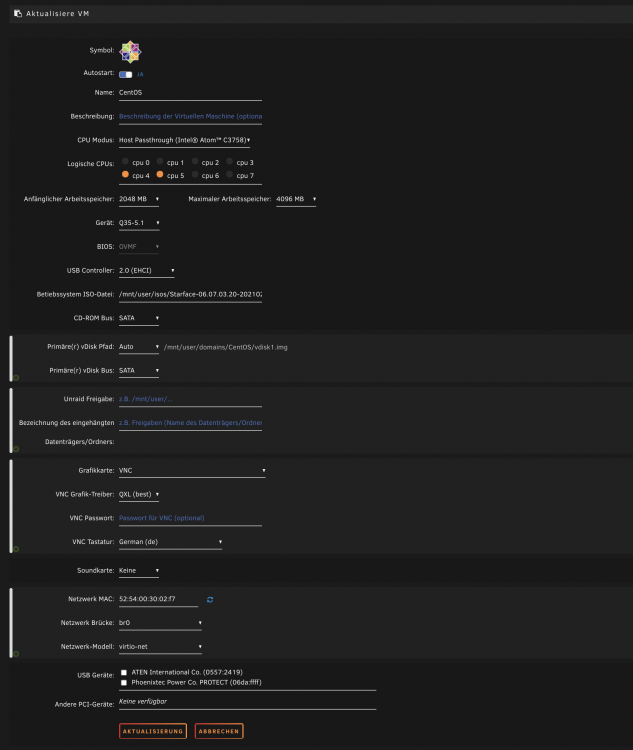The image size is (633, 750).
Task: Click the ABBRECHEN button
Action: coord(219,731)
